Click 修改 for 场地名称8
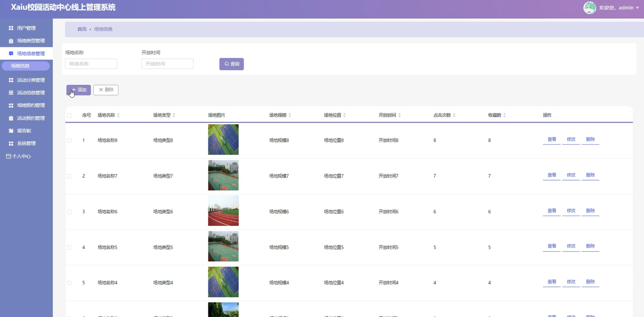 [x=571, y=140]
